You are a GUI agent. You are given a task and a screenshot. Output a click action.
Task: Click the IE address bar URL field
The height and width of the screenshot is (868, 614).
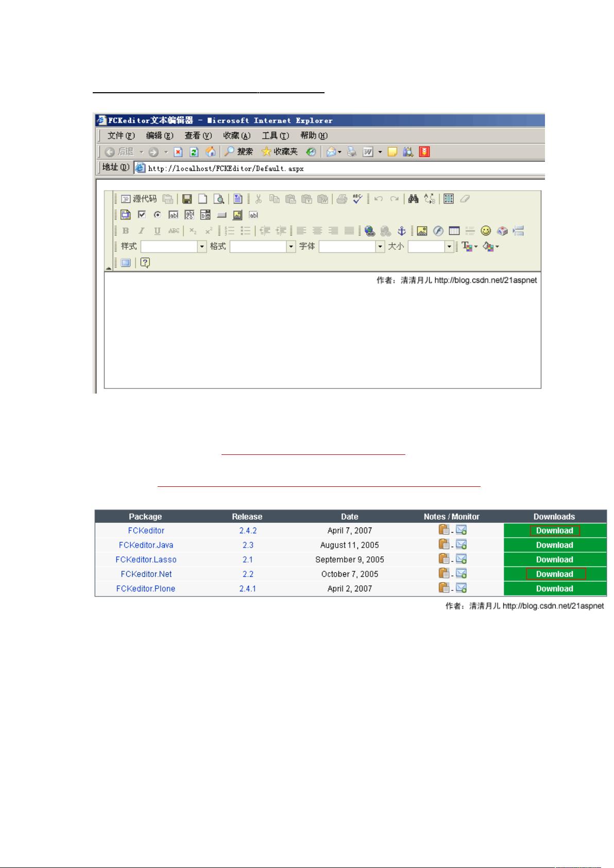pos(340,168)
